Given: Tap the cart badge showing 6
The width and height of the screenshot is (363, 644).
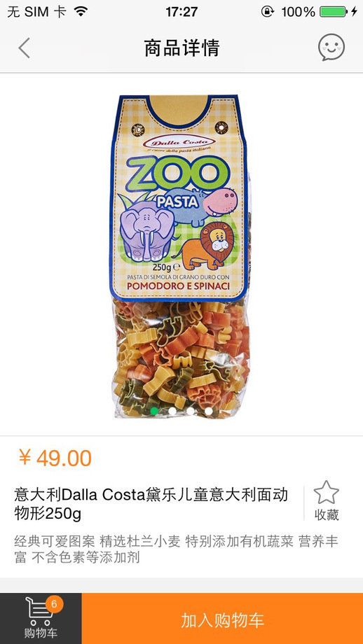Looking at the screenshot, I should pyautogui.click(x=54, y=603).
